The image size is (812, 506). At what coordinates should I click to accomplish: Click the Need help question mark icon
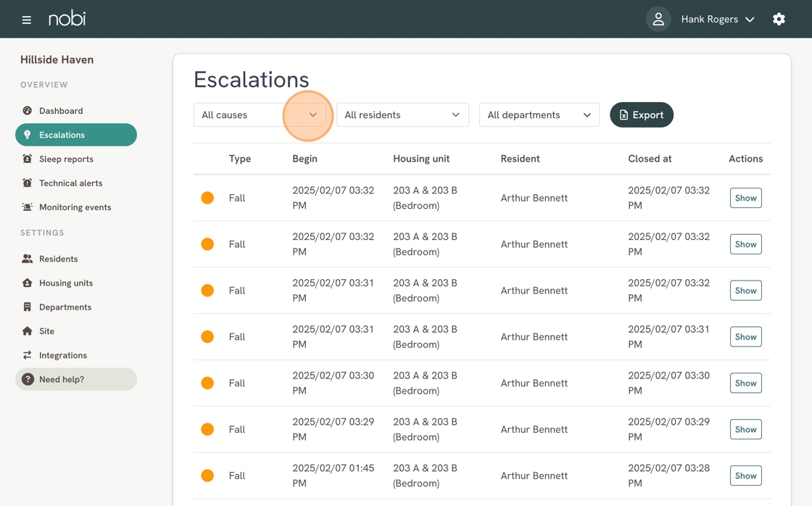point(28,379)
